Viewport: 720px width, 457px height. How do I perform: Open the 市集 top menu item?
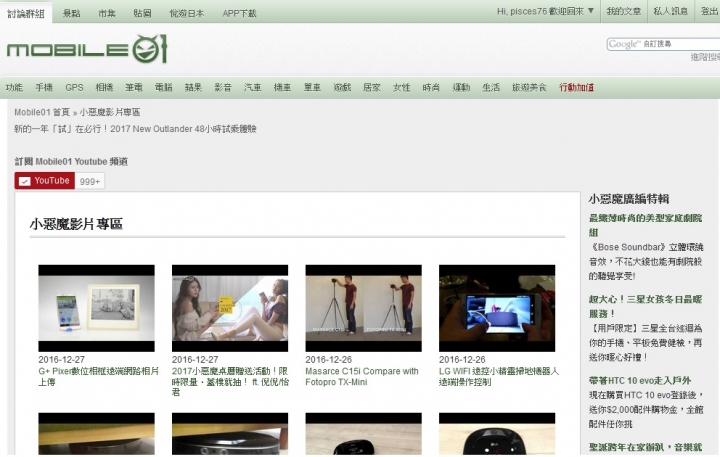(x=107, y=13)
